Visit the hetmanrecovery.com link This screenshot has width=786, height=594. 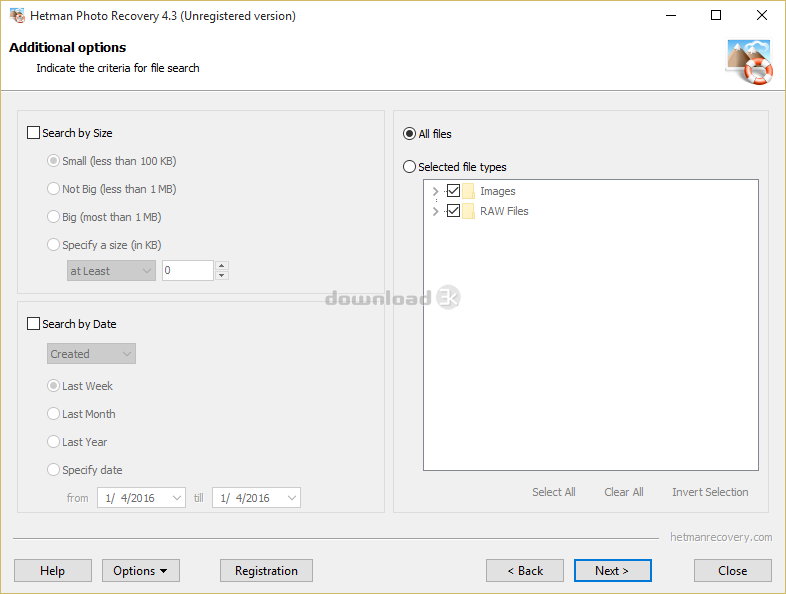(x=720, y=537)
